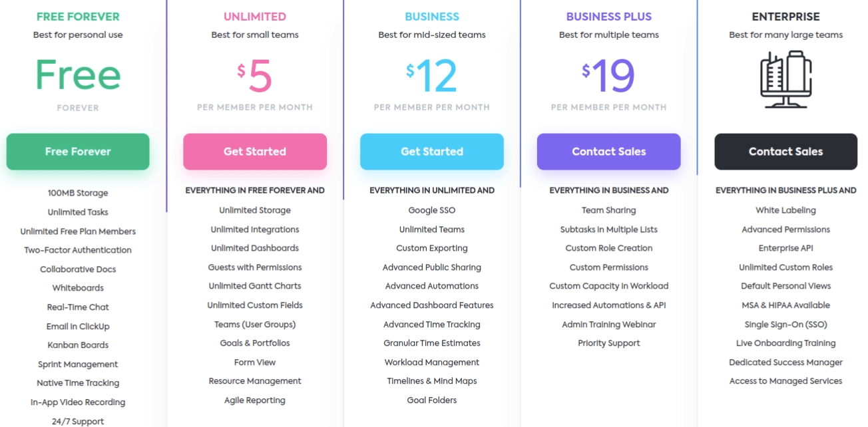Click the Agile Reporting feature

click(255, 400)
